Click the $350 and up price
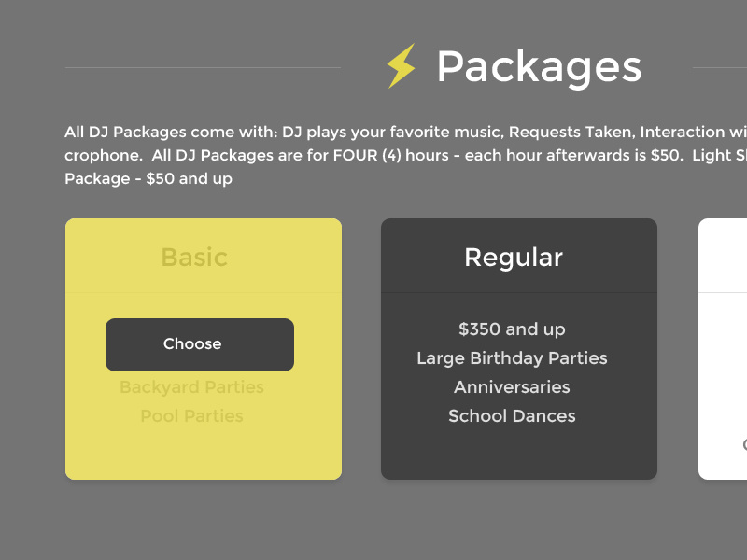Screen dimensions: 747x560 (x=512, y=329)
